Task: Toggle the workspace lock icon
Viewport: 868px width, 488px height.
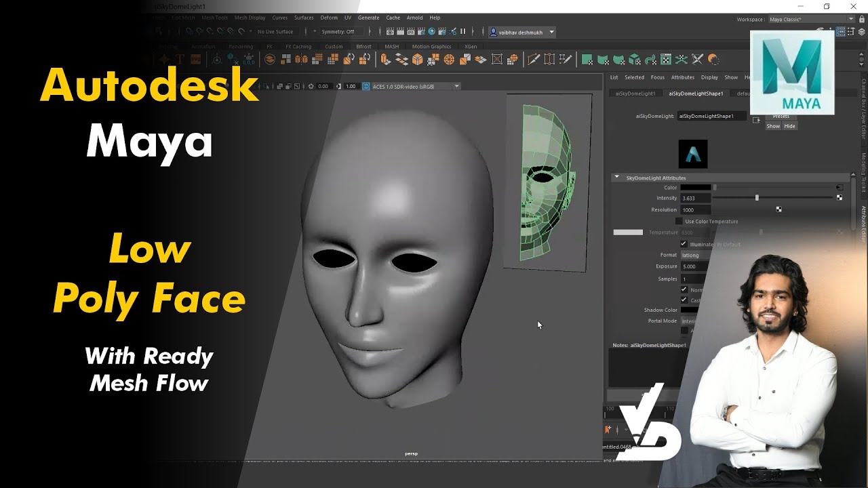Action: point(862,19)
